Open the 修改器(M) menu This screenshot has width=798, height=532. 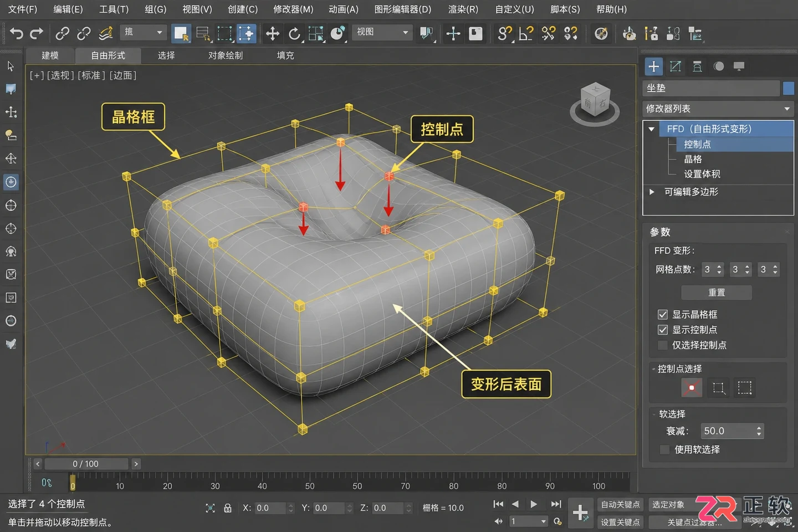[x=293, y=9]
